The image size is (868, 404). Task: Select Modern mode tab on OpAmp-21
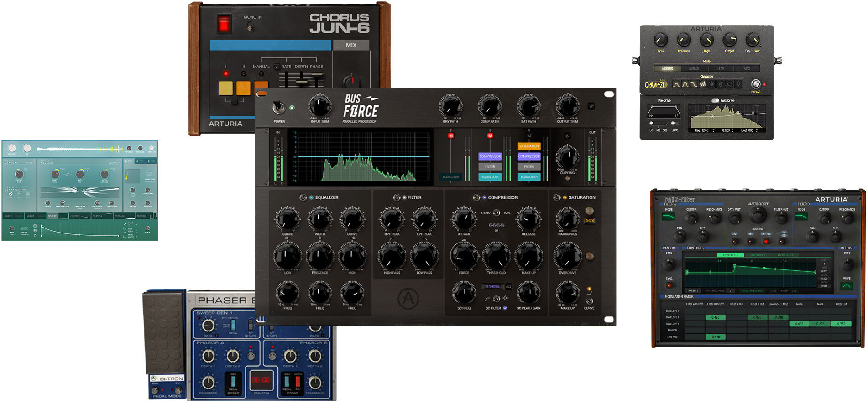[x=668, y=69]
